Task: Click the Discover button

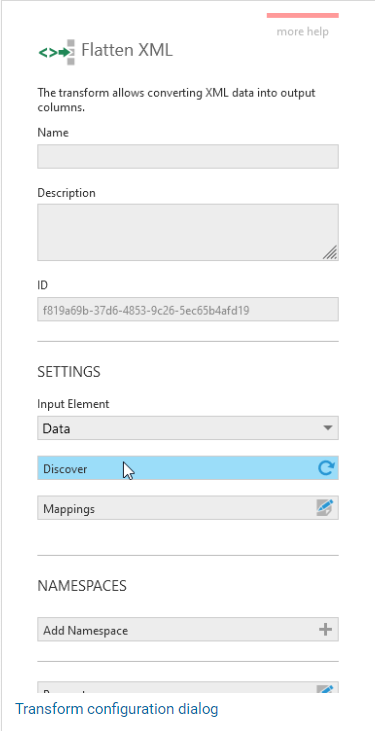Action: click(188, 468)
